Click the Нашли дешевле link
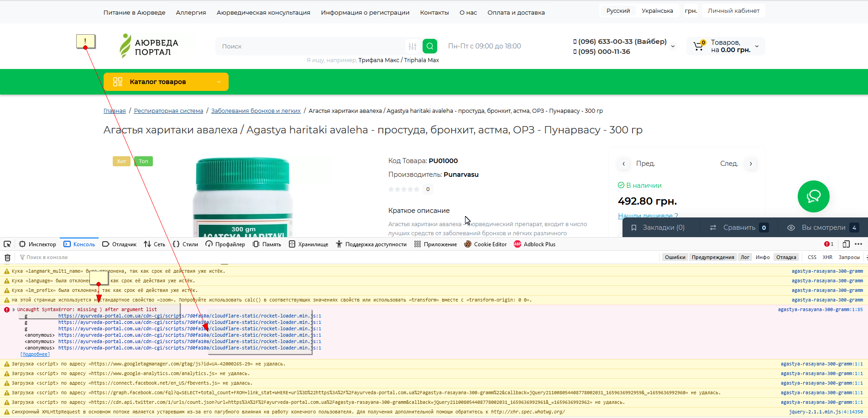Viewport: 868px width, 418px height. point(648,215)
